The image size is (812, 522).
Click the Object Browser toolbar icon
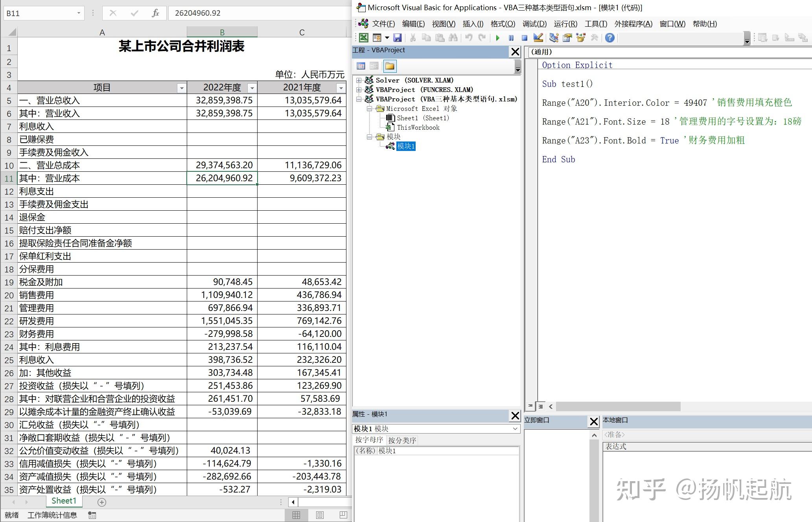pos(581,38)
